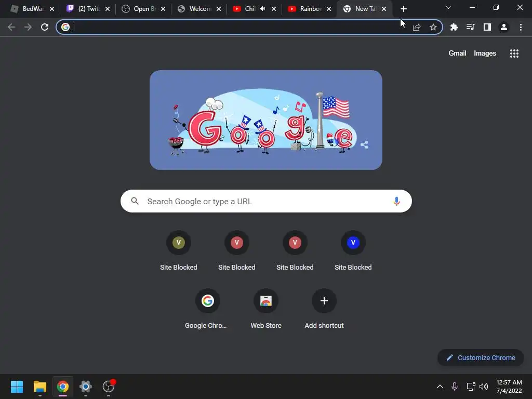This screenshot has height=399, width=532.
Task: Open the tab search dropdown chevron
Action: [448, 7]
